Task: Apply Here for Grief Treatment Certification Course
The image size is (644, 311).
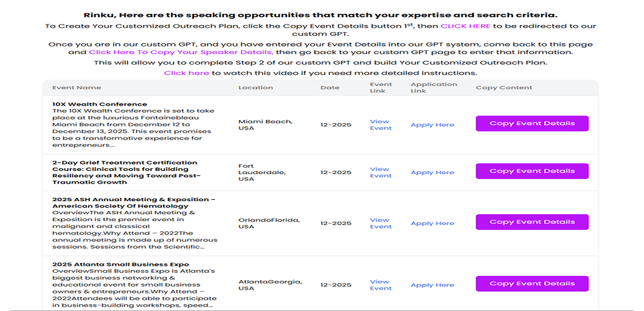Action: point(432,172)
